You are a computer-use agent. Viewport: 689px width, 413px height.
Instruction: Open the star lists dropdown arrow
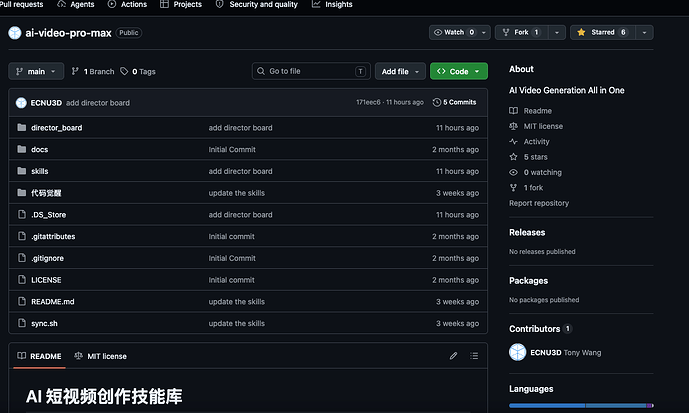point(644,33)
